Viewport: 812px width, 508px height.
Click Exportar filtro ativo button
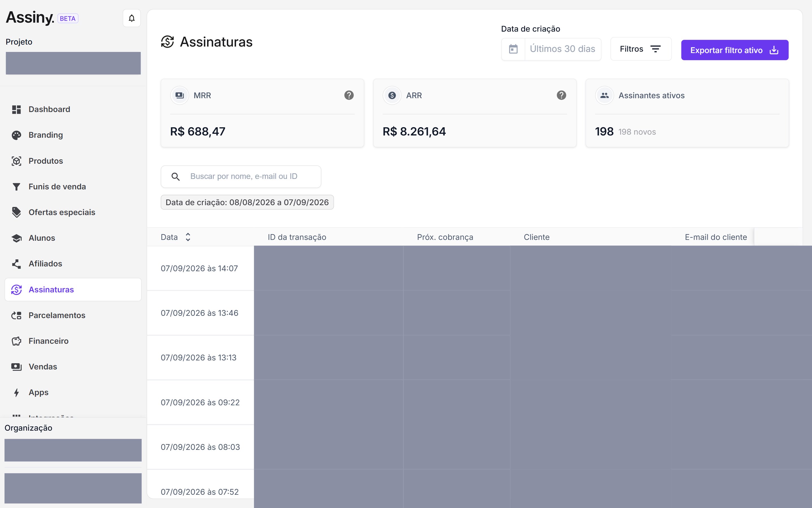coord(735,50)
